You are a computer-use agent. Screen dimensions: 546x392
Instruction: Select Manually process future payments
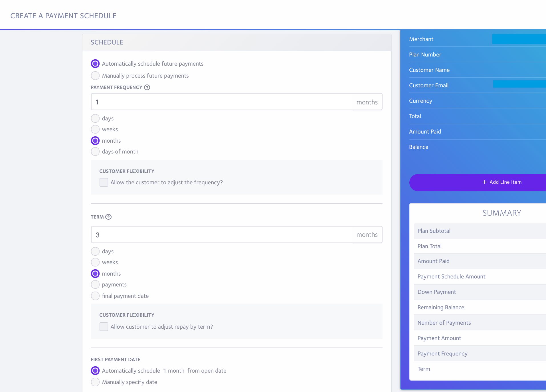click(x=95, y=76)
